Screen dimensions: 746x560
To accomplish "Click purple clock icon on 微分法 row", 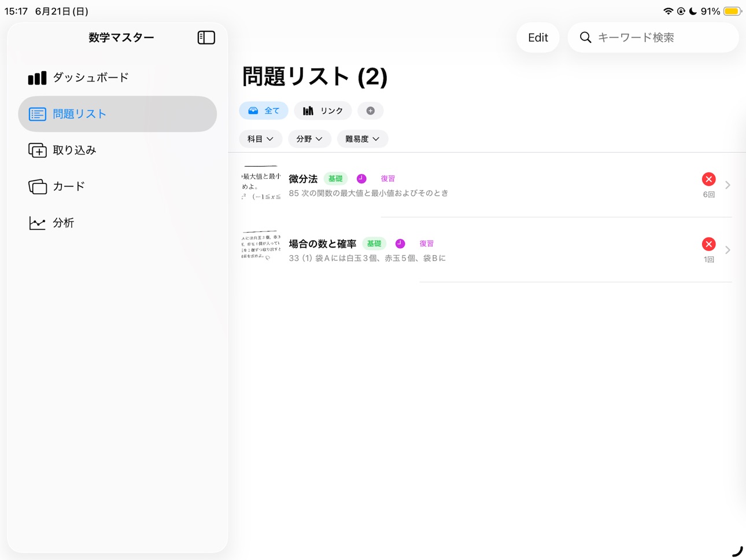I will pyautogui.click(x=361, y=179).
